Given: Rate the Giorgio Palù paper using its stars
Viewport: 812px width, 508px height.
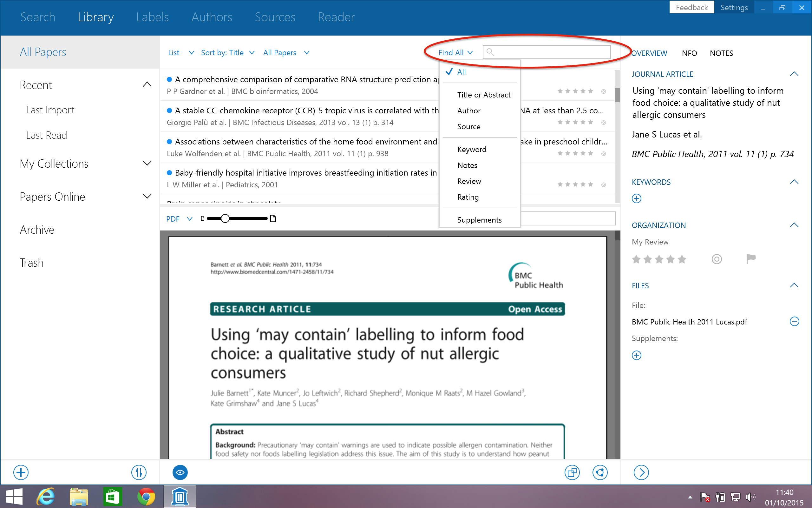Looking at the screenshot, I should (575, 122).
